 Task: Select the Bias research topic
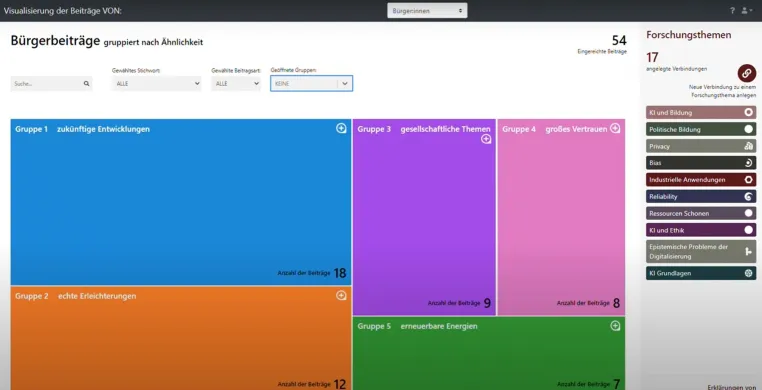pyautogui.click(x=701, y=163)
